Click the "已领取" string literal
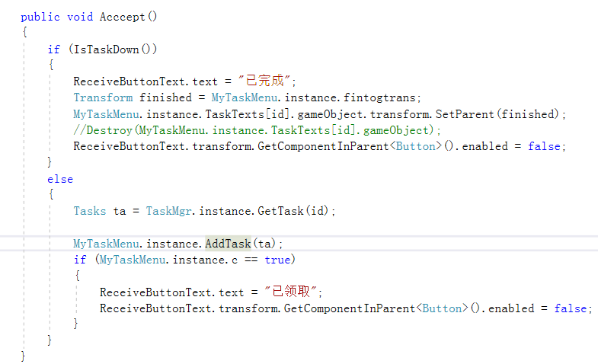 (x=291, y=292)
